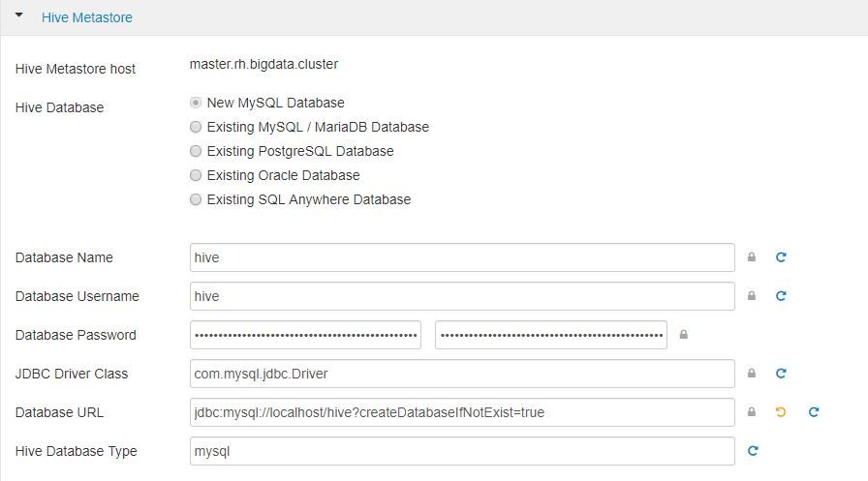Click the Database URL input field

462,412
